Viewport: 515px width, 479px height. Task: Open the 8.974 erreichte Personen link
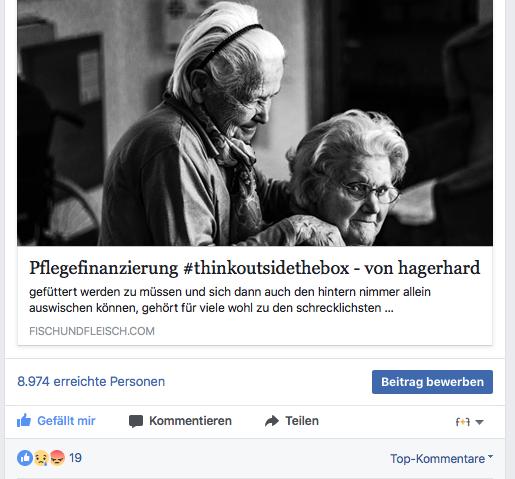pos(91,381)
